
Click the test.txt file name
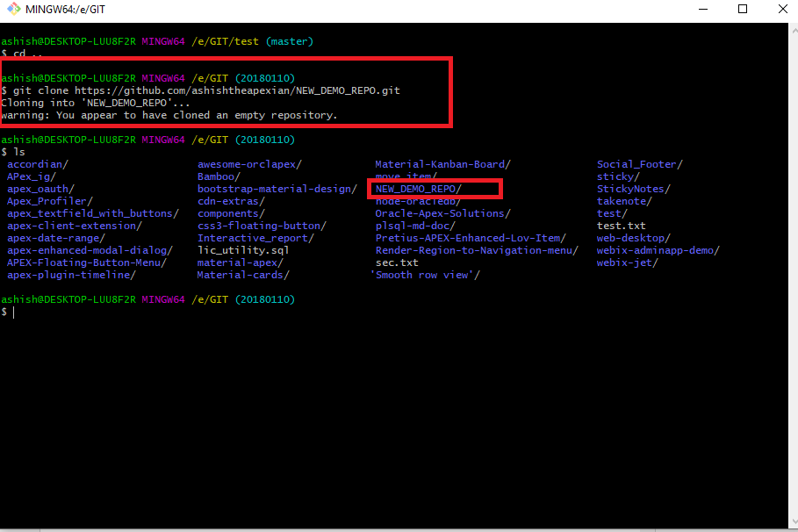621,226
